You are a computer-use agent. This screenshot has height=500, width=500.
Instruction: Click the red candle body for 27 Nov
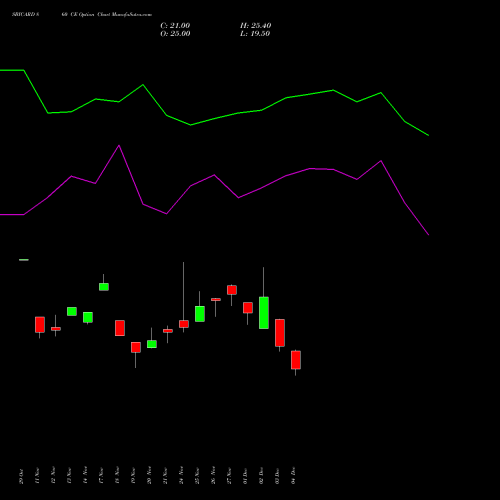point(232,290)
